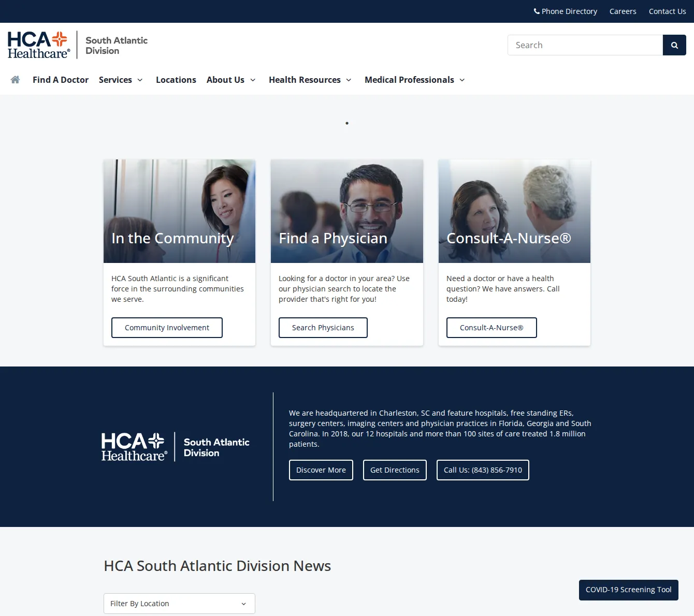Open the Services menu item
The image size is (694, 616).
[115, 80]
